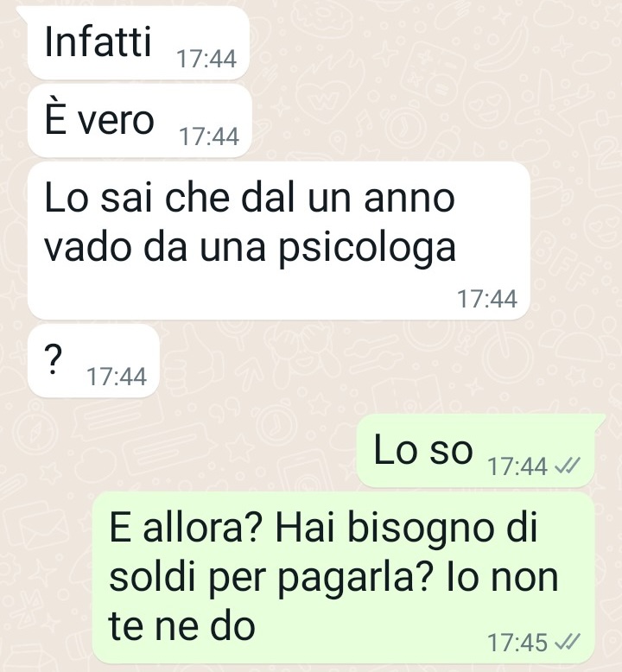This screenshot has width=622, height=672.
Task: Select the "È vero" message bubble
Action: [x=140, y=121]
